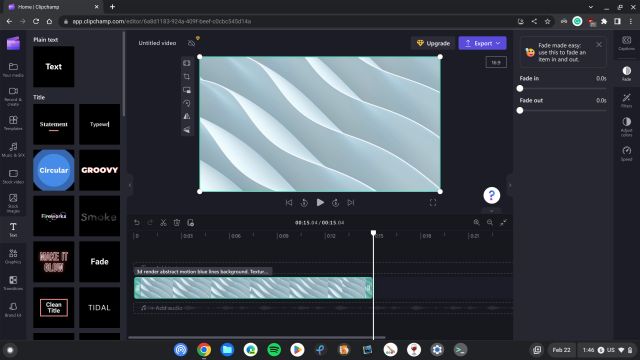This screenshot has height=360, width=640.
Task: Zoom out on the timeline
Action: point(490,222)
